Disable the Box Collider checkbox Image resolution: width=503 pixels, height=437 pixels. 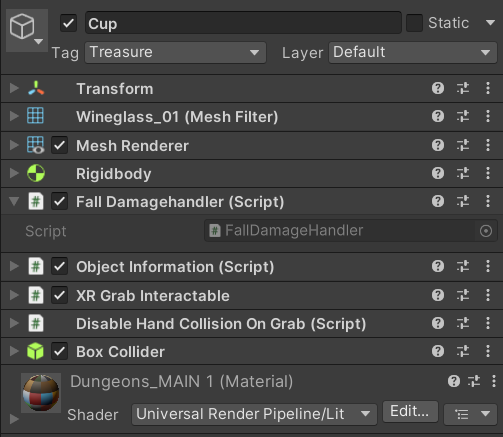[59, 351]
